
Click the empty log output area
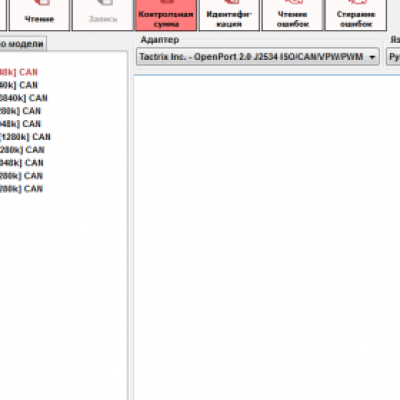point(267,237)
